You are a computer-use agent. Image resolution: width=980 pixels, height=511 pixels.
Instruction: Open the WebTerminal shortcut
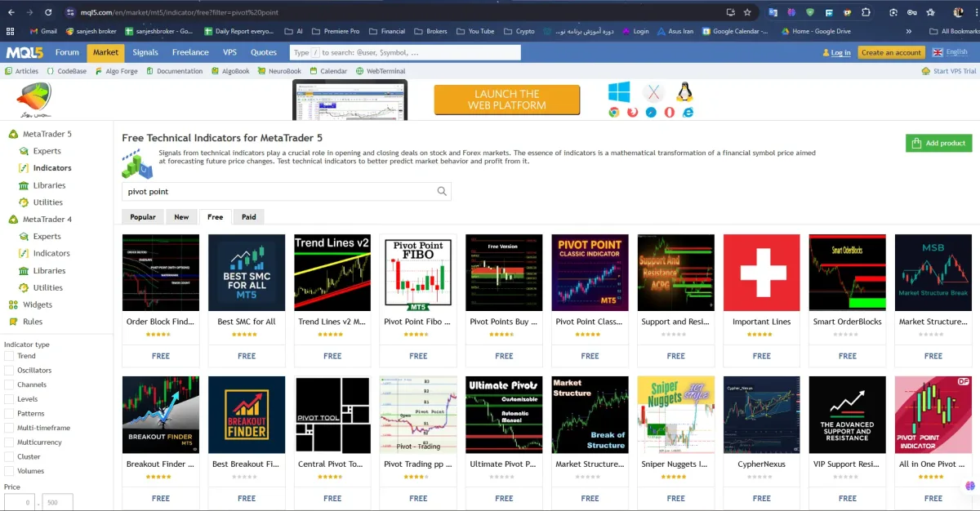pos(381,71)
